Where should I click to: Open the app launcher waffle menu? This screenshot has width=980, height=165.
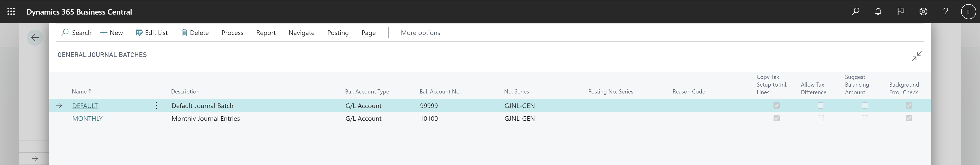(x=11, y=11)
